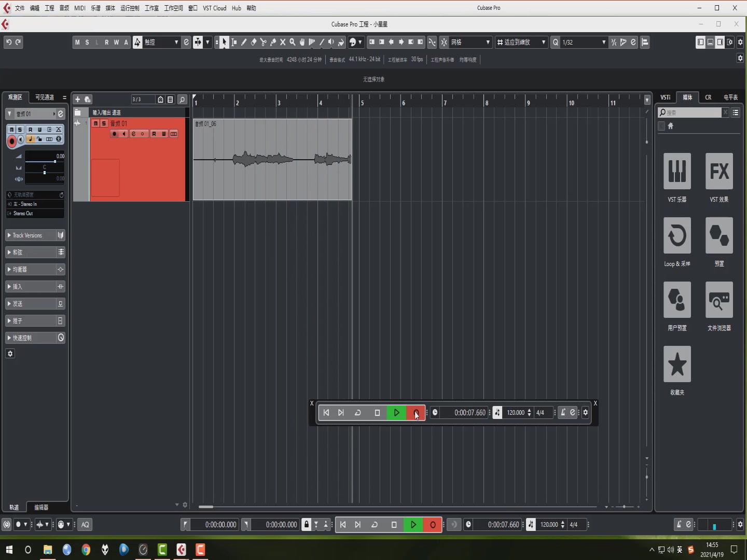Open VST Effects FX tile
Screen dimensions: 747x560
pyautogui.click(x=719, y=171)
